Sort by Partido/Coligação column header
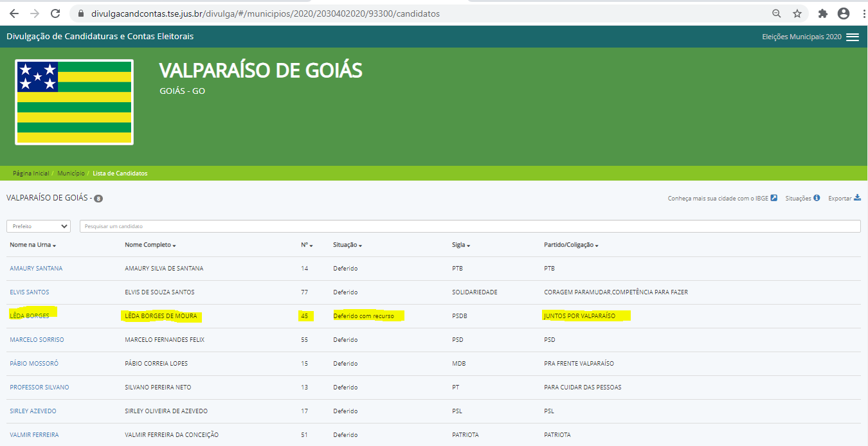The image size is (868, 446). 571,245
